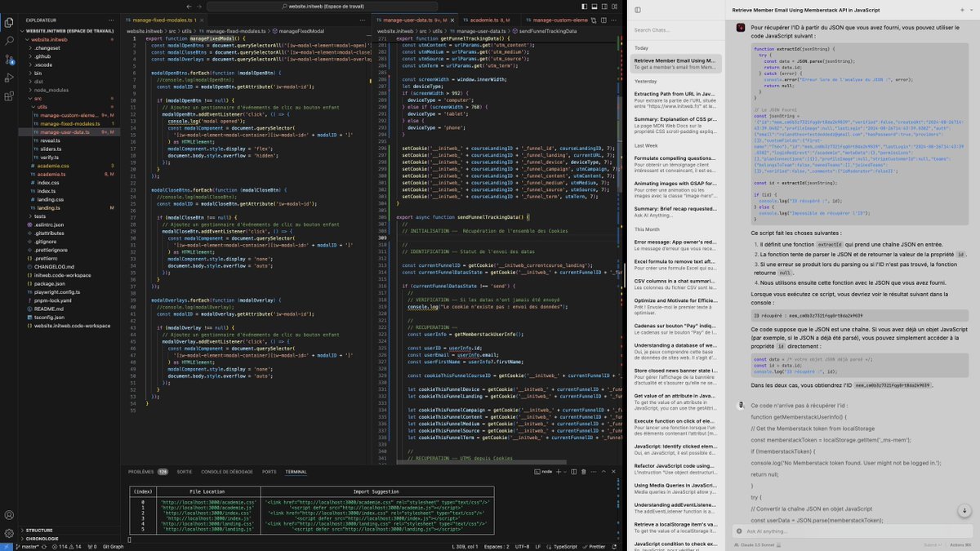The image size is (980, 551).
Task: Open the SORTIE panel tab
Action: coord(185,471)
